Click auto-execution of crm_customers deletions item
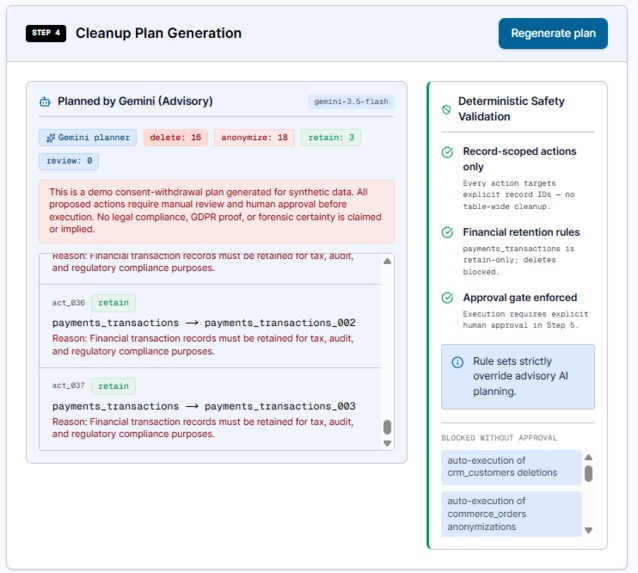 coord(511,467)
